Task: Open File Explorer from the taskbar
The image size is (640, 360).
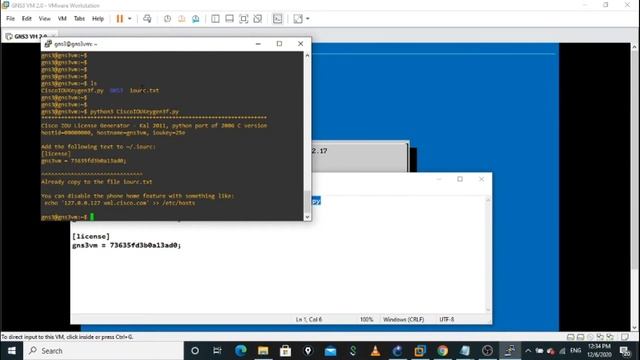Action: coord(263,351)
